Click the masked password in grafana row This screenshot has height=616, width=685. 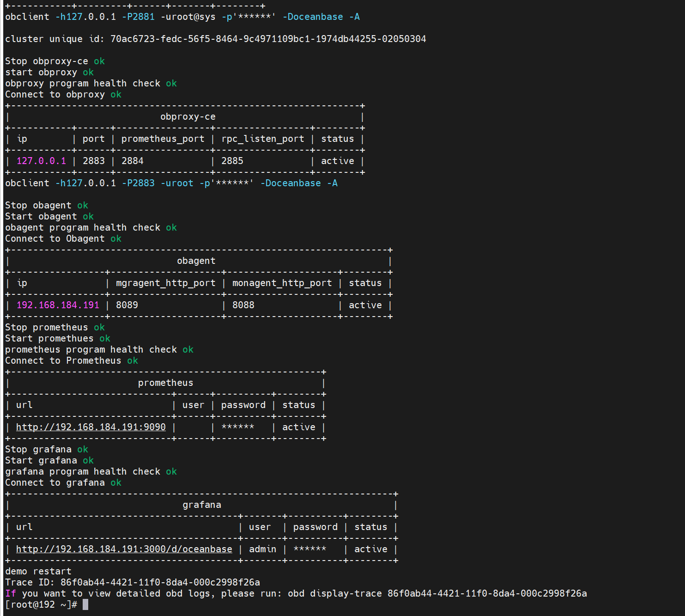pos(310,549)
